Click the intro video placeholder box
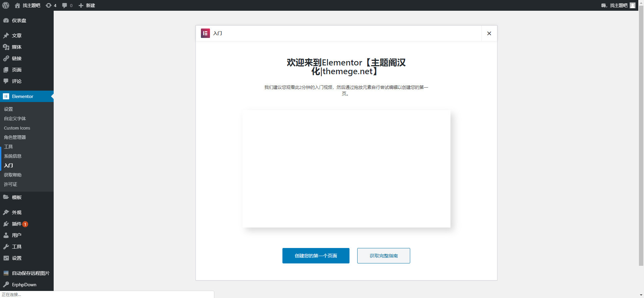Image resolution: width=644 pixels, height=298 pixels. coord(346,169)
